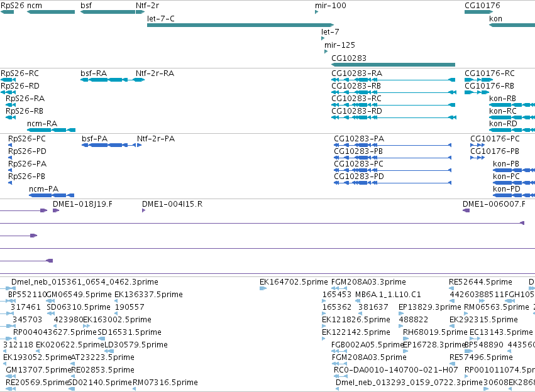The width and height of the screenshot is (535, 392).
Task: Open transcript RpS26-RB
Action: point(25,111)
